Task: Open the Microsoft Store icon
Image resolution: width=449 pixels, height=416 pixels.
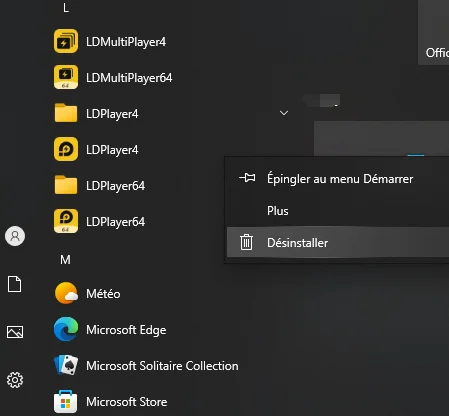Action: click(x=66, y=401)
